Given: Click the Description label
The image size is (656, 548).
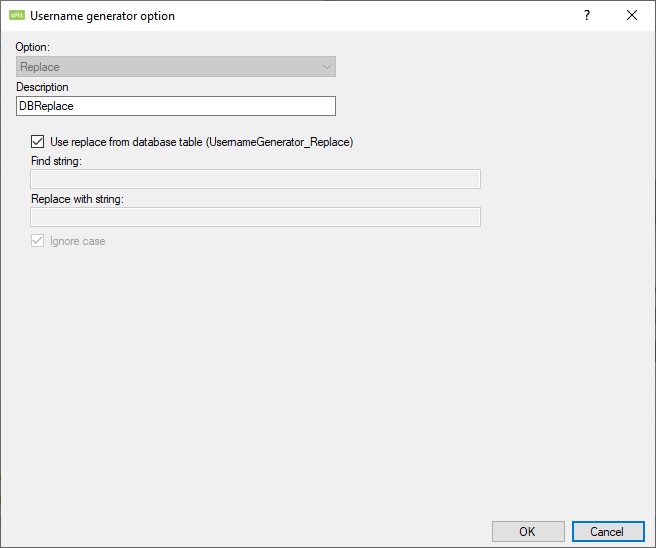Looking at the screenshot, I should point(42,87).
